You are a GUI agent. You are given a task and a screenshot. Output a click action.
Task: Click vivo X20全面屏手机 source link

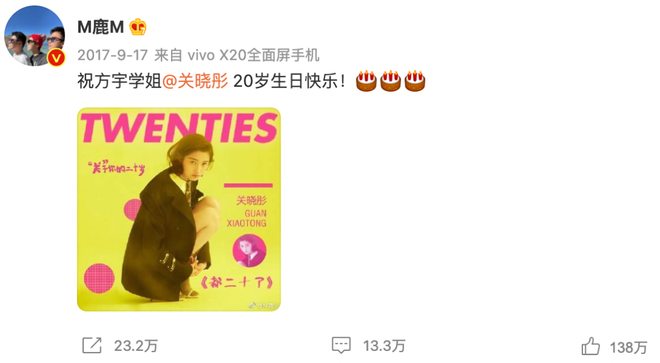tap(253, 55)
